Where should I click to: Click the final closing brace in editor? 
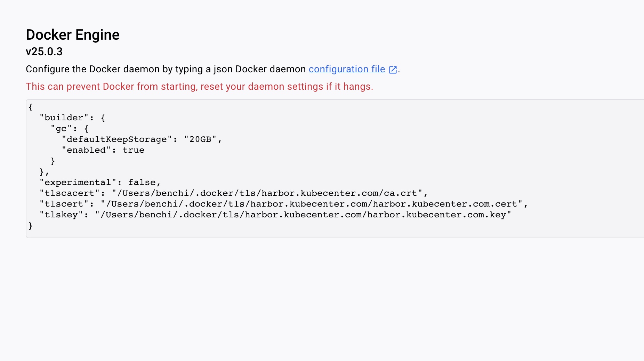click(x=31, y=225)
